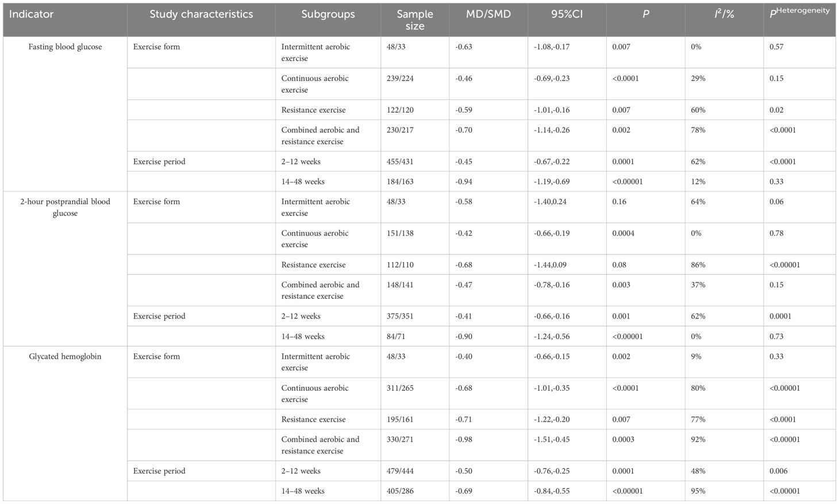Screen dimensions: 839x504
Task: Click the Glycated hemoglobin indicator cell
Action: point(65,356)
